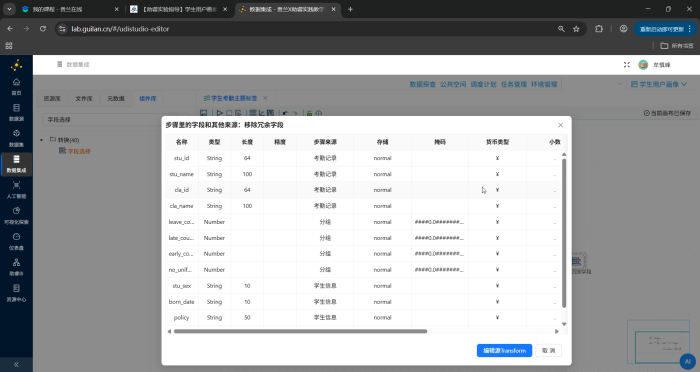This screenshot has width=700, height=372.
Task: Bookmark this page with the star
Action: click(576, 29)
